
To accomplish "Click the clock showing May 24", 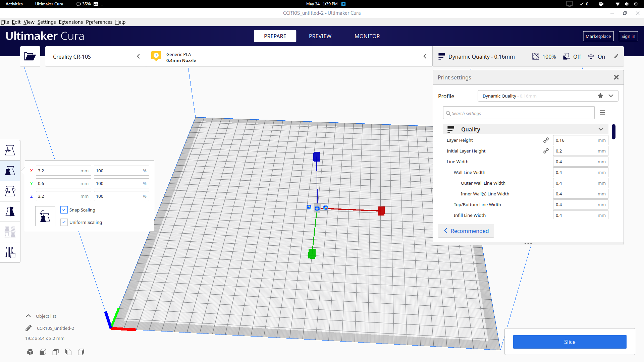I will pyautogui.click(x=322, y=4).
